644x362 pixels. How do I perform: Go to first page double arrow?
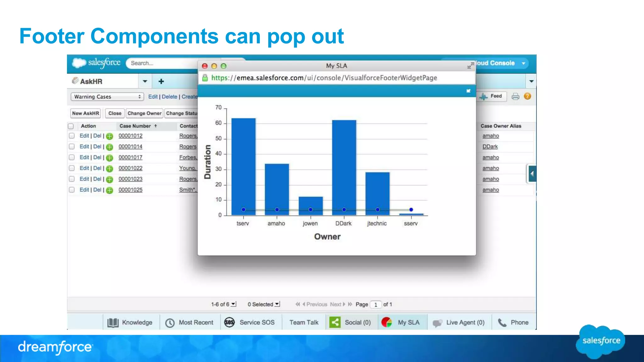pos(297,304)
